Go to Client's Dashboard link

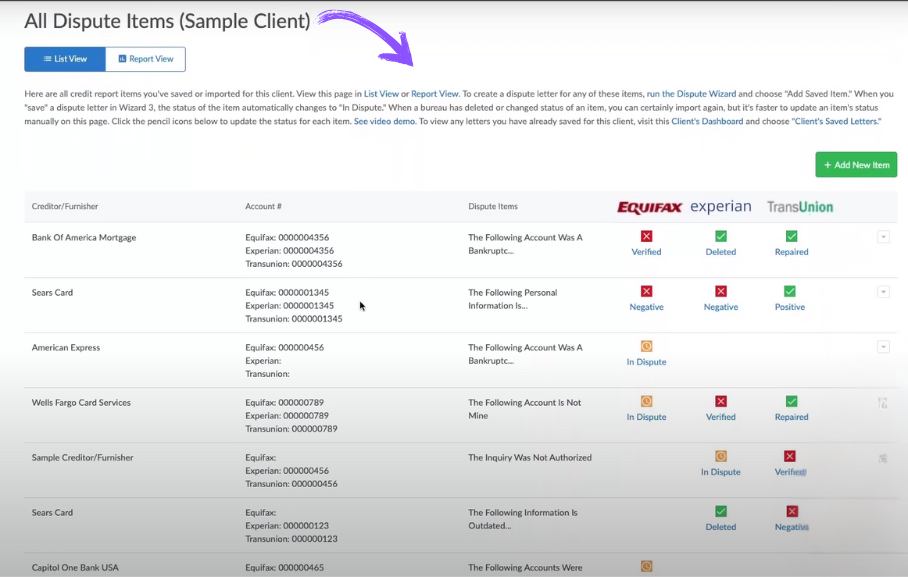tap(706, 121)
